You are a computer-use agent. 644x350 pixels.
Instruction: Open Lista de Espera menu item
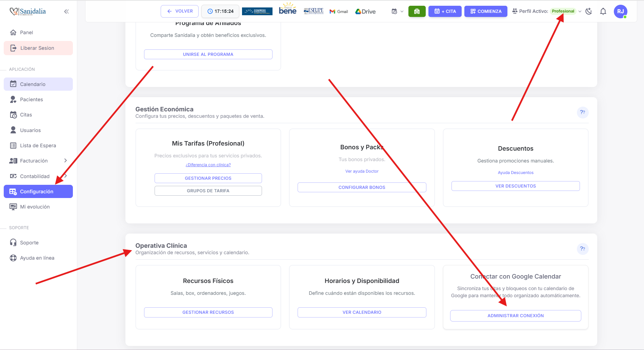click(x=38, y=146)
